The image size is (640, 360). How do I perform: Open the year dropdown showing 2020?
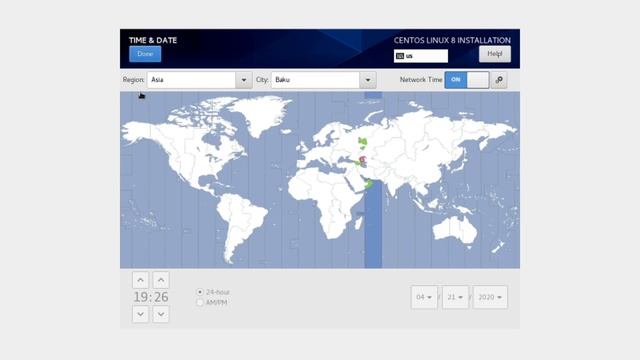coord(490,297)
